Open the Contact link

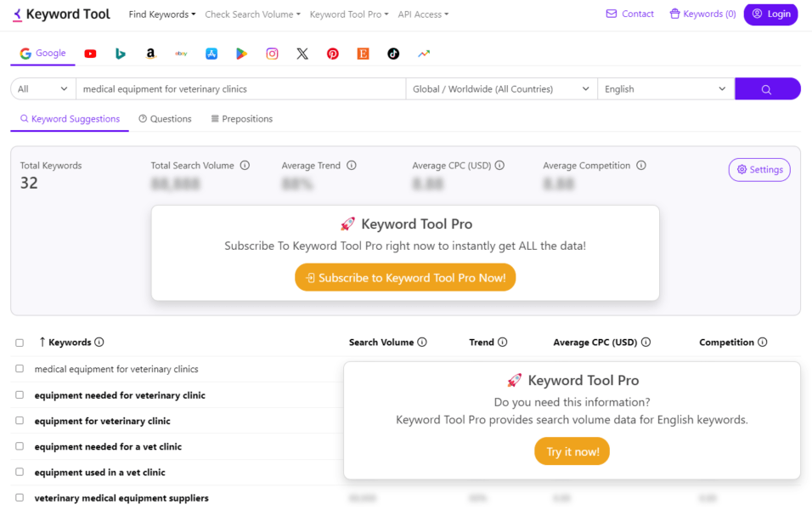(x=629, y=14)
